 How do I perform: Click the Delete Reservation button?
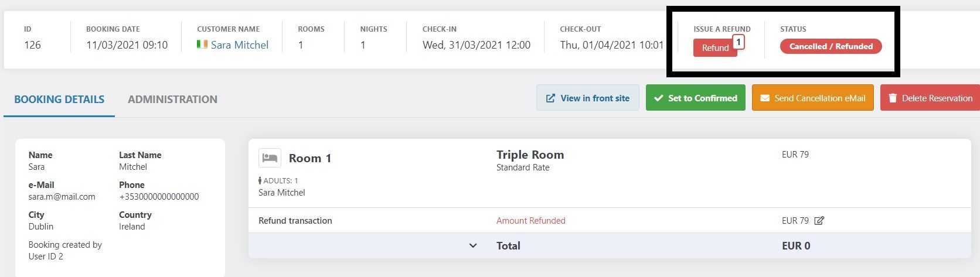(930, 98)
